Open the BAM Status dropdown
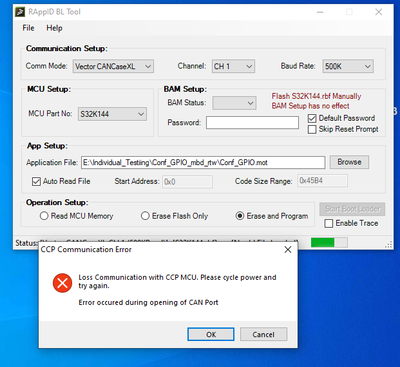The height and width of the screenshot is (367, 400). click(234, 103)
